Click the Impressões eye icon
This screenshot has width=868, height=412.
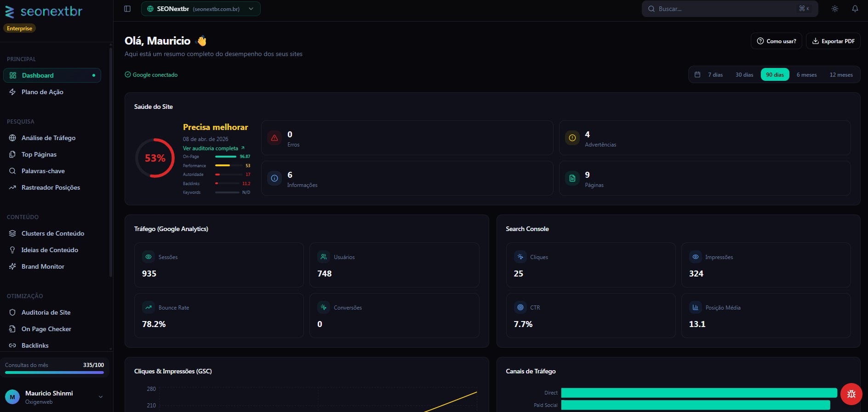pyautogui.click(x=696, y=257)
